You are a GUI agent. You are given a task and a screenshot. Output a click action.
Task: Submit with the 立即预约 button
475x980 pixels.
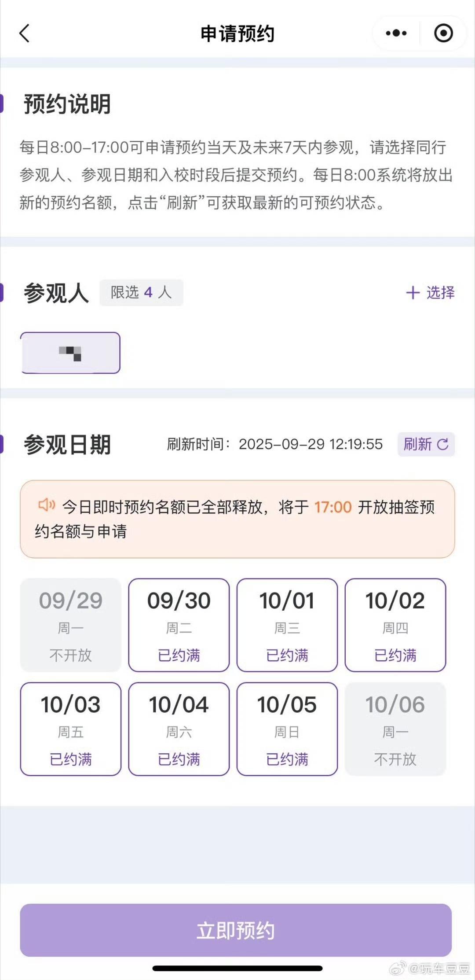tap(236, 930)
